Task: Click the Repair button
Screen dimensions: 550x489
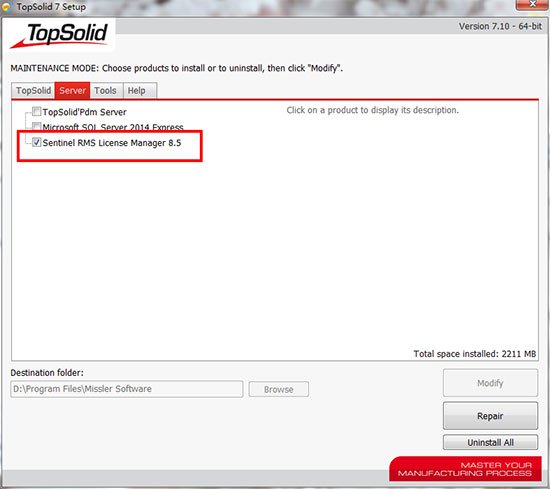Action: coord(490,416)
